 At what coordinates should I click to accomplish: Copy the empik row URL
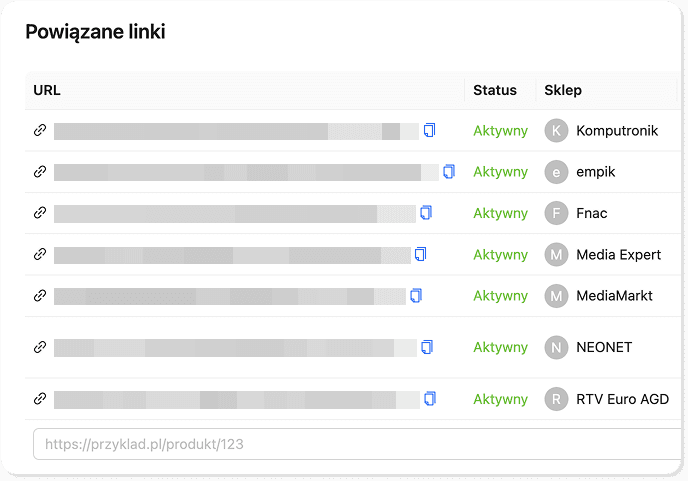click(449, 171)
